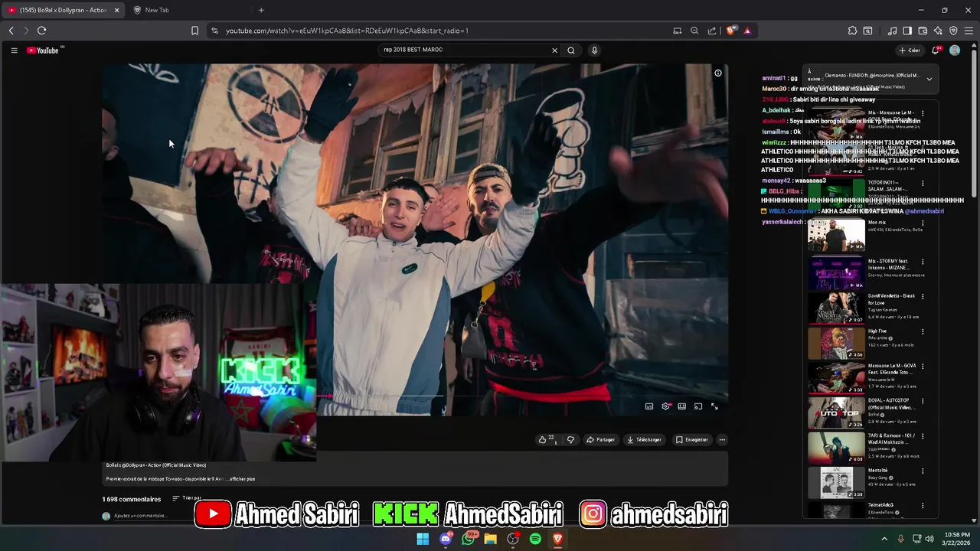980x551 pixels.
Task: Click the Télécharger download button
Action: pos(644,439)
